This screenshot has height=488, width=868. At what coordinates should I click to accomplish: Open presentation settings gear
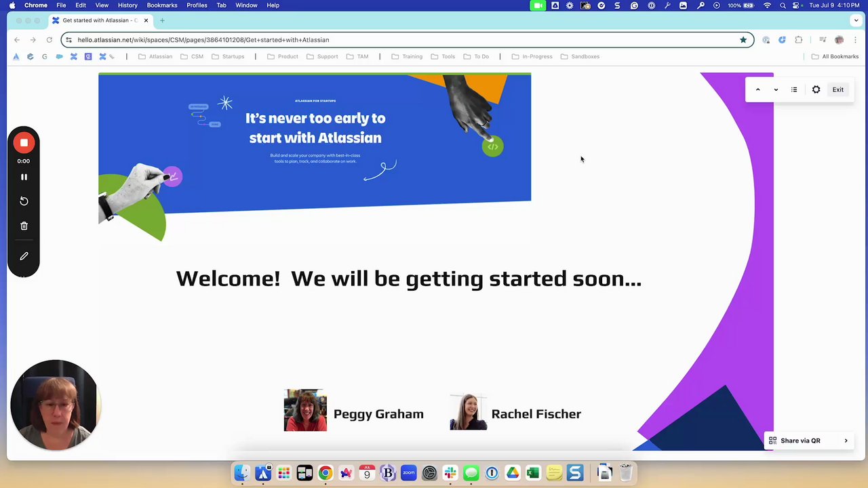pos(816,89)
